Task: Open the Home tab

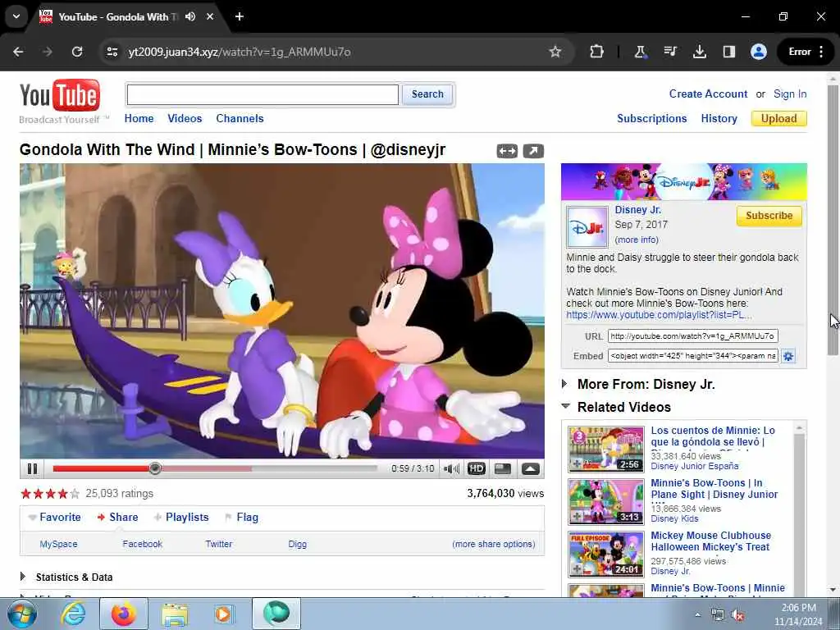Action: (x=139, y=118)
